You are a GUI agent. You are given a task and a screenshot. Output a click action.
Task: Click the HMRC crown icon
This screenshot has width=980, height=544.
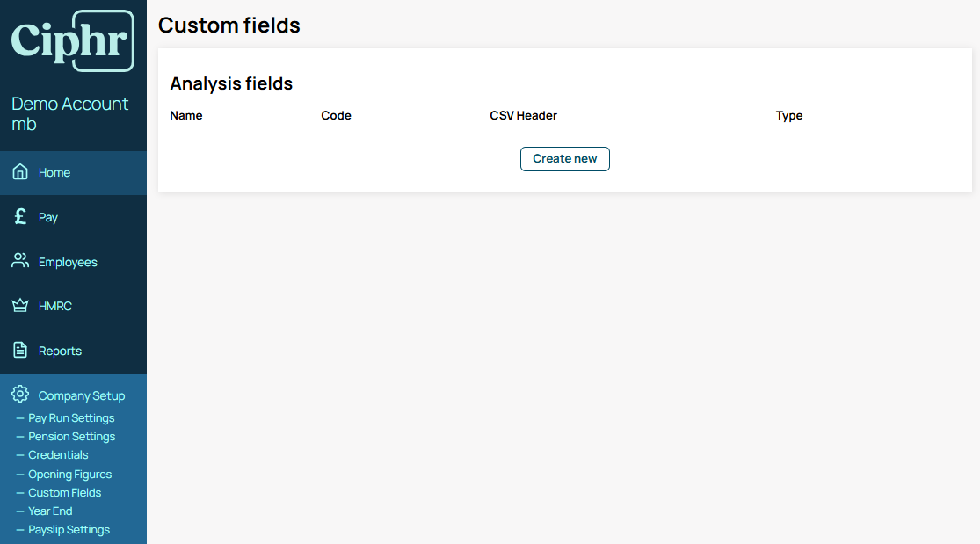(20, 305)
